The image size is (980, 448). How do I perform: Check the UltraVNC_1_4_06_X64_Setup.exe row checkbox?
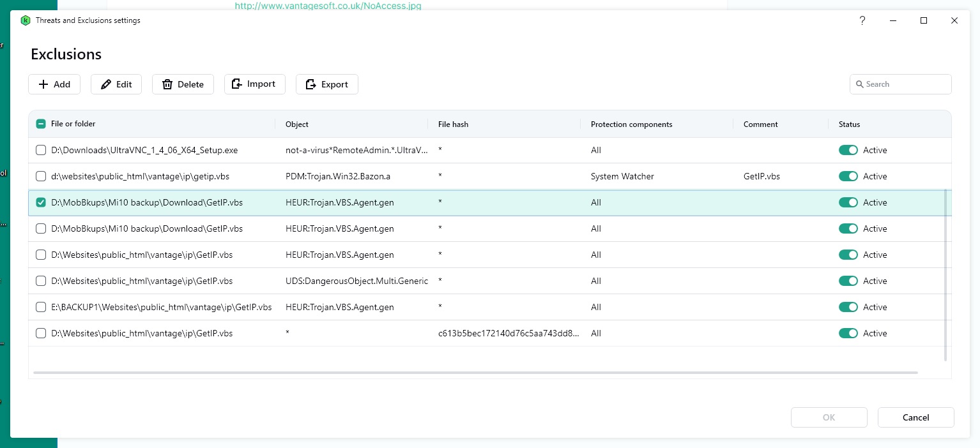tap(41, 150)
